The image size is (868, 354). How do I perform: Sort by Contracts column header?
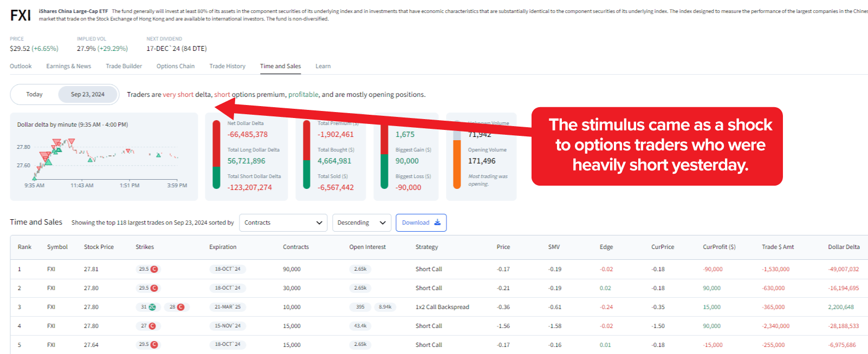point(296,247)
